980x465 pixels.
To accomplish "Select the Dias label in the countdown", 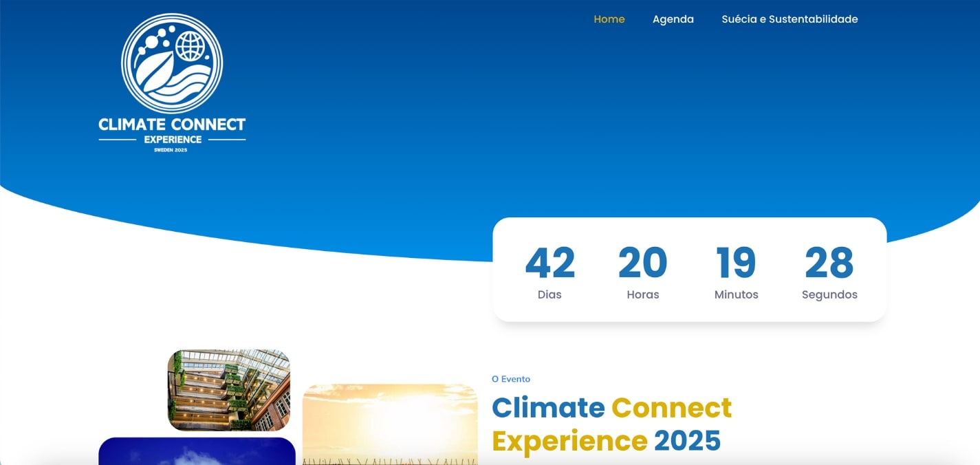I will (x=549, y=294).
